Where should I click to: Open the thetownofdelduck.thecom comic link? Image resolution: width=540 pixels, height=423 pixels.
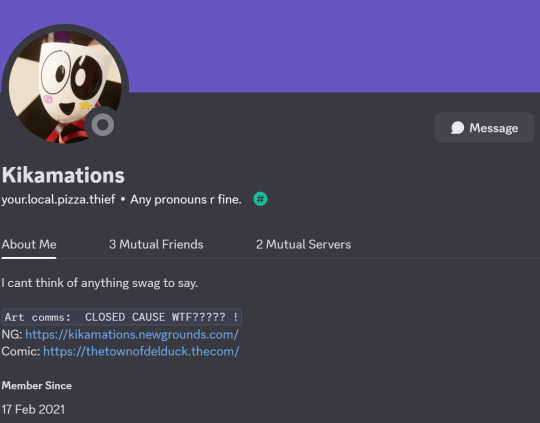coord(141,351)
